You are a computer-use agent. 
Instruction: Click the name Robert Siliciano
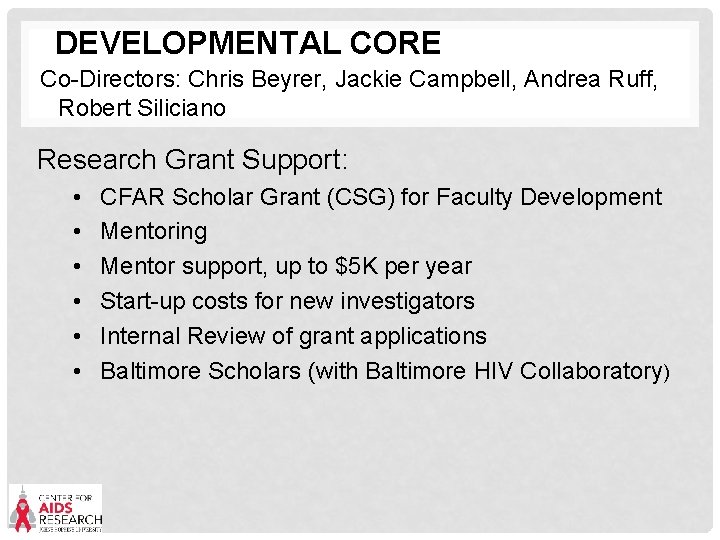[142, 107]
